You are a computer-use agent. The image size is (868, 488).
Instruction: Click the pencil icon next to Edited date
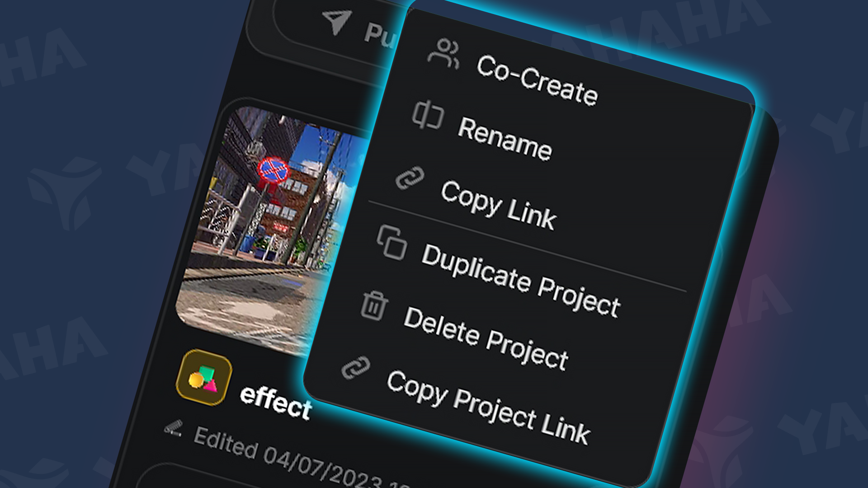(174, 427)
